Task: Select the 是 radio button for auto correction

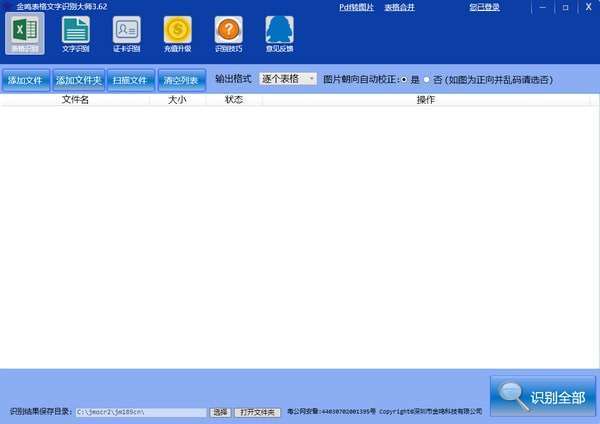Action: (x=404, y=80)
